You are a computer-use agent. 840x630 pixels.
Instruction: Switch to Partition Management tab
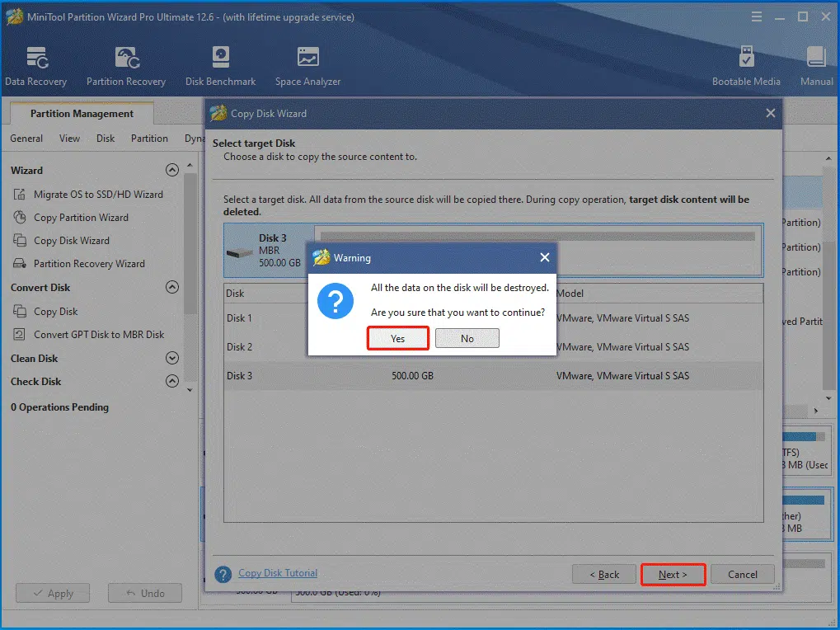[x=82, y=114]
